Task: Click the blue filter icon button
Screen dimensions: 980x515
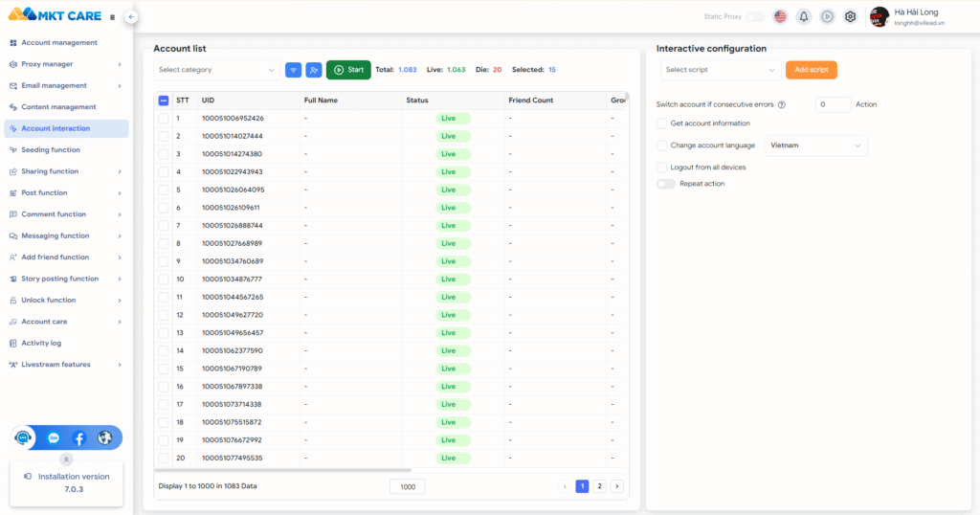Action: (x=293, y=70)
